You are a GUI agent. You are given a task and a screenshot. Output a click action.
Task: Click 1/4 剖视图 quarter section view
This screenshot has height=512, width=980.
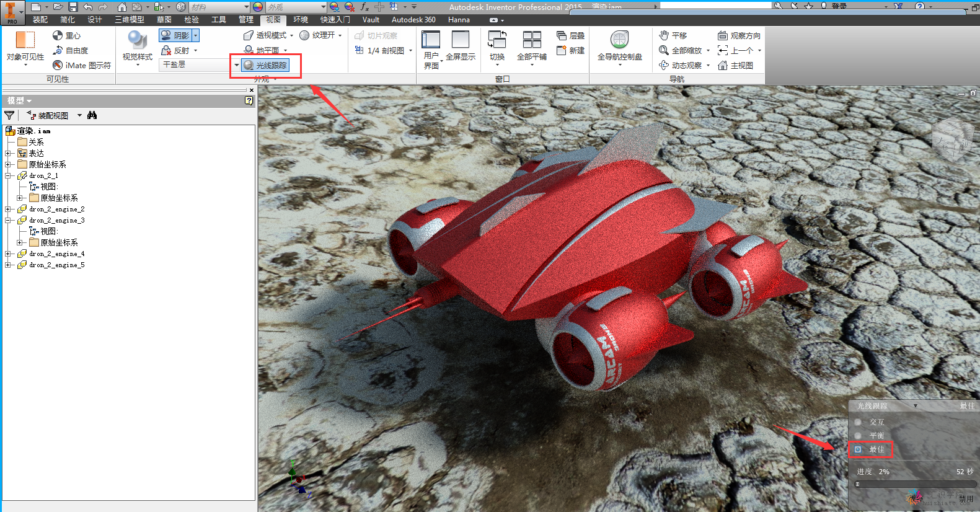(379, 50)
